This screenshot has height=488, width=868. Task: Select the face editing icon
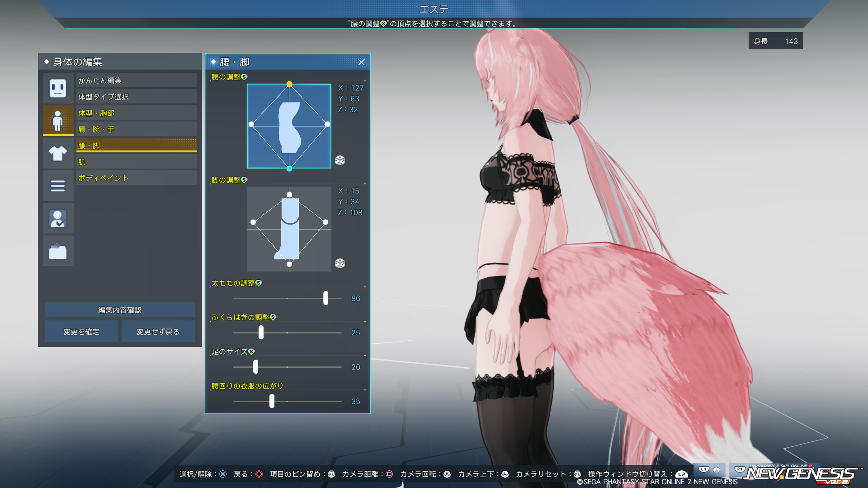click(x=58, y=88)
